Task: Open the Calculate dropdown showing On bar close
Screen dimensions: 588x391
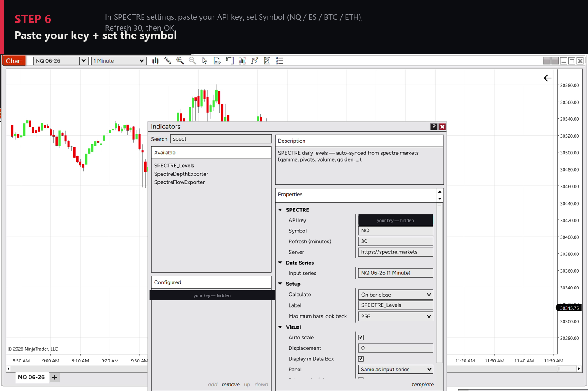Action: click(x=395, y=295)
